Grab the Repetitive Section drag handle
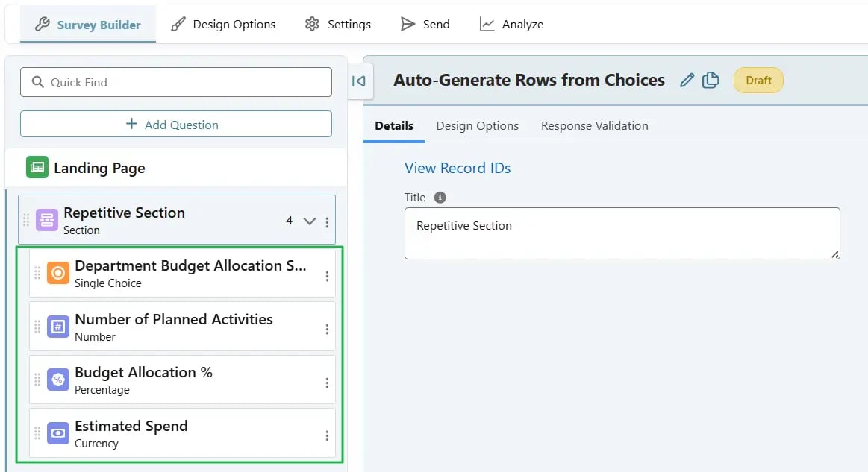Viewport: 868px width, 472px height. coord(26,220)
